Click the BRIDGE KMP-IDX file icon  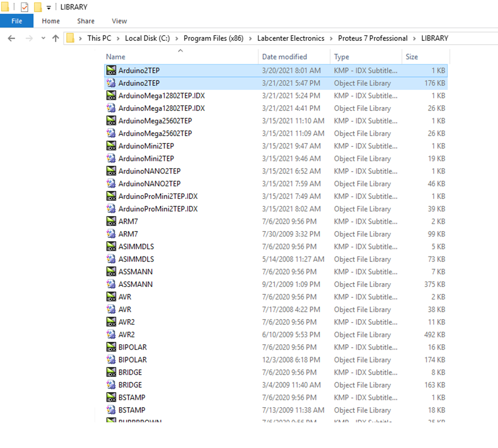coord(111,372)
